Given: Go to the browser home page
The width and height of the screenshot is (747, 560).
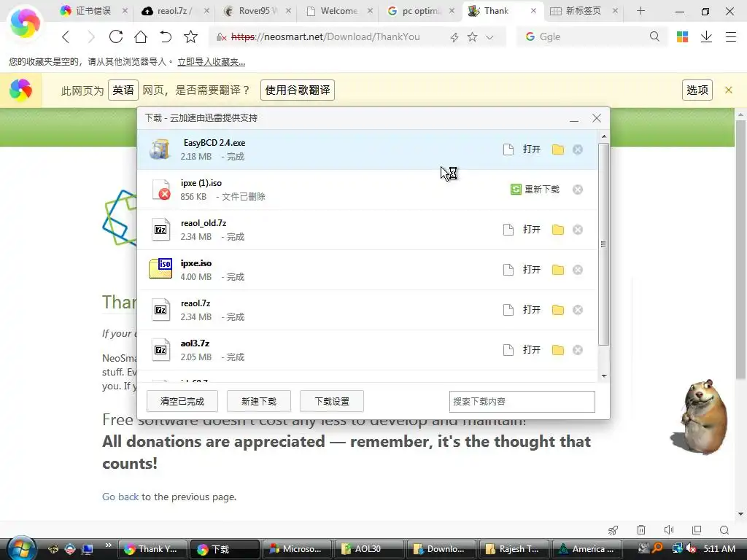Looking at the screenshot, I should [141, 36].
